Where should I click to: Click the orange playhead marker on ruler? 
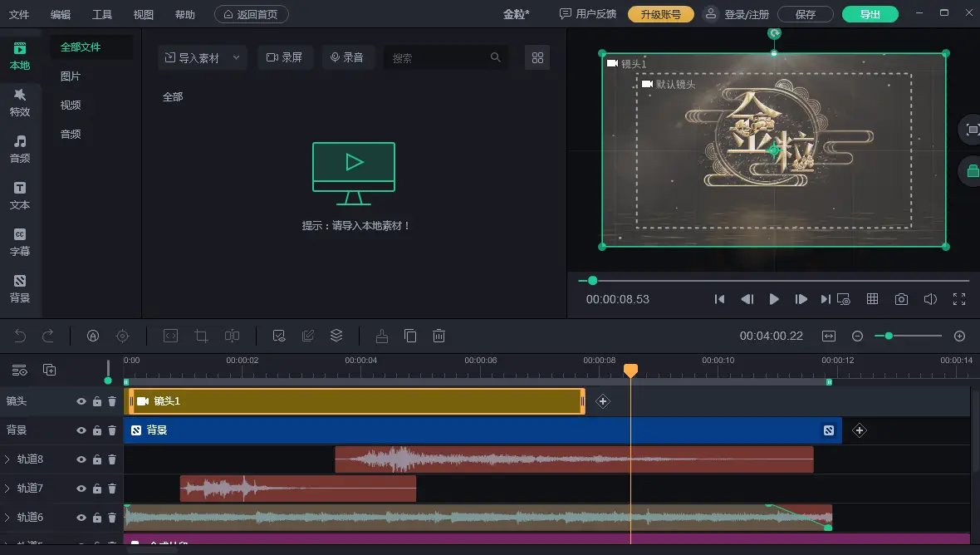(x=630, y=371)
